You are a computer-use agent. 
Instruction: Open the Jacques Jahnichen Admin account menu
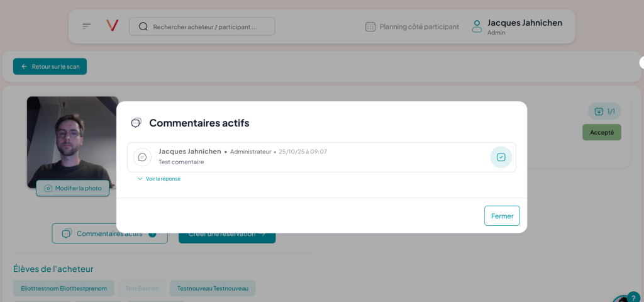(x=525, y=26)
